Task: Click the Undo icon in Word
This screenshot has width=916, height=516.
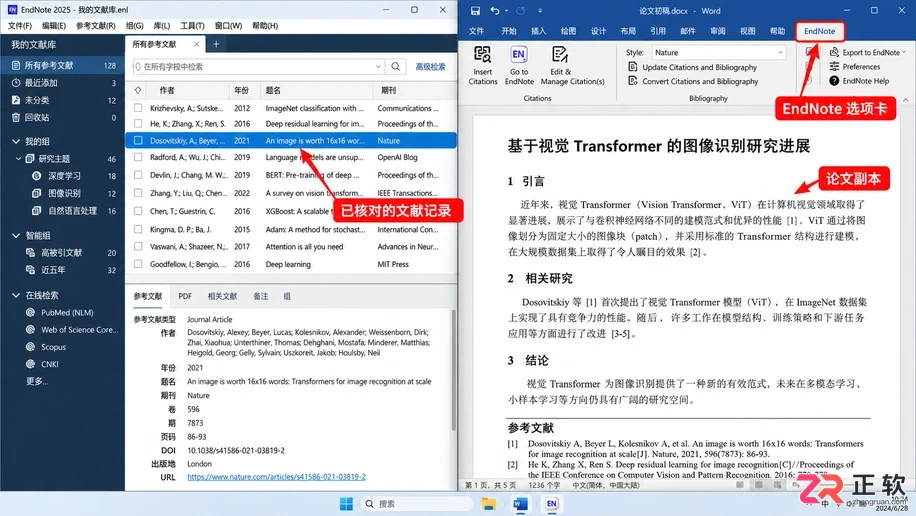Action: pyautogui.click(x=495, y=11)
